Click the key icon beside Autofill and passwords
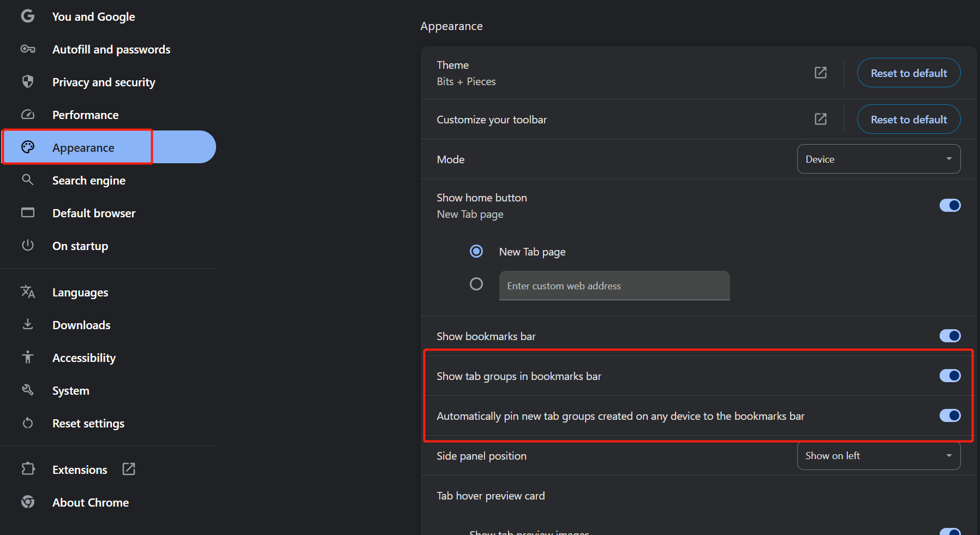 coord(28,49)
